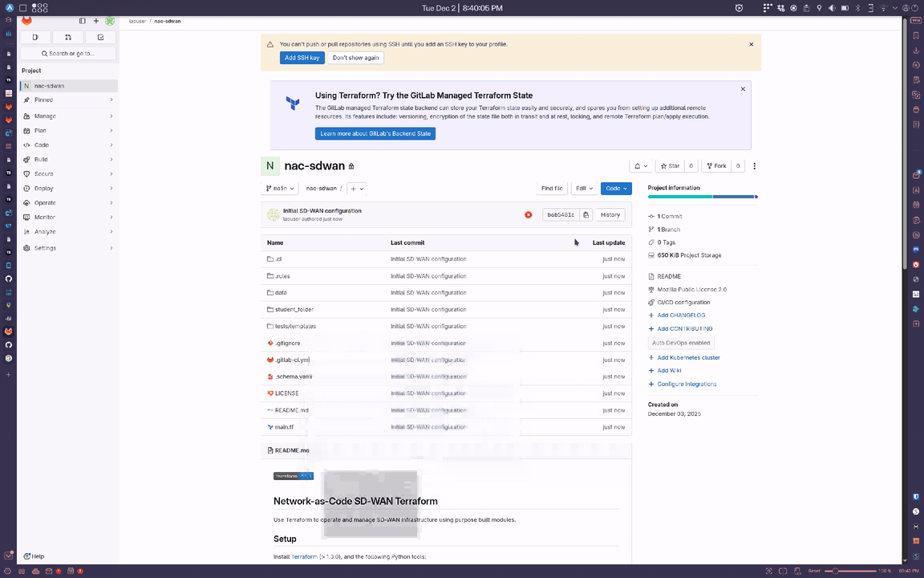Star the nac-sdwan project

[x=670, y=165]
